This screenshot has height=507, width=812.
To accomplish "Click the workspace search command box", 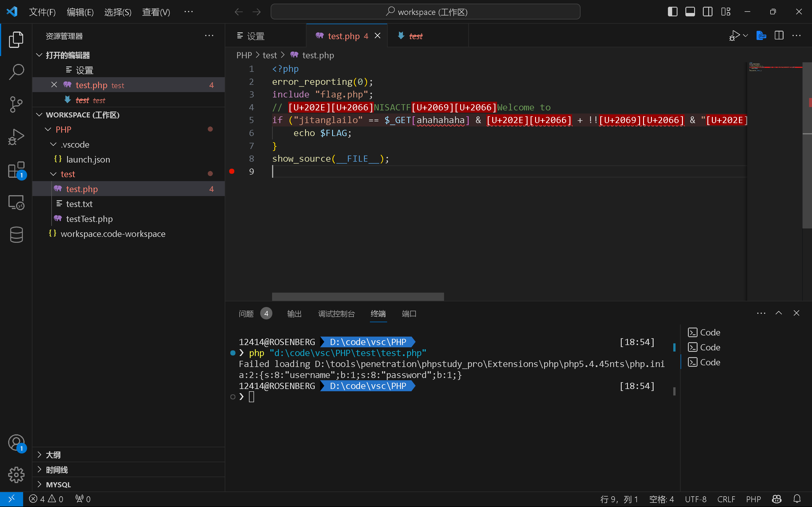I will (425, 12).
